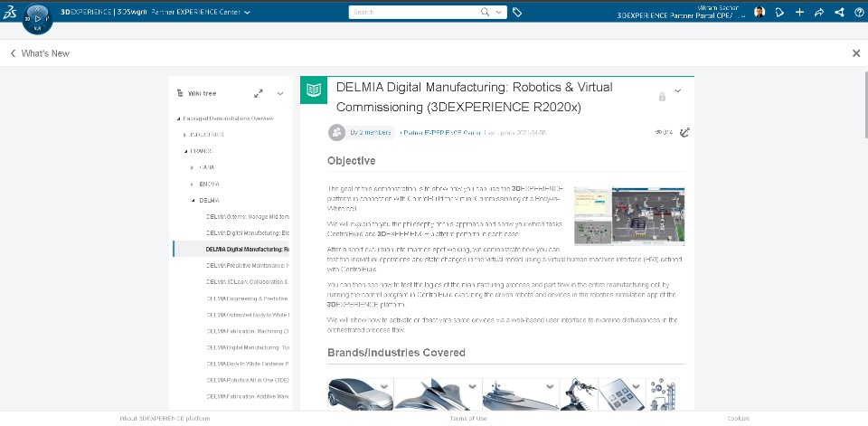Click the green wiki book icon
868x426 pixels.
314,90
